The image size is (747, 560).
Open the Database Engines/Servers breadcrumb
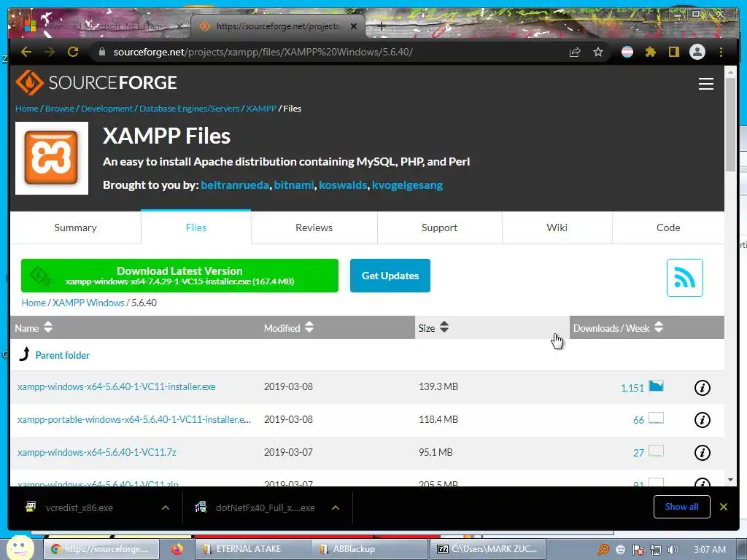coord(189,109)
